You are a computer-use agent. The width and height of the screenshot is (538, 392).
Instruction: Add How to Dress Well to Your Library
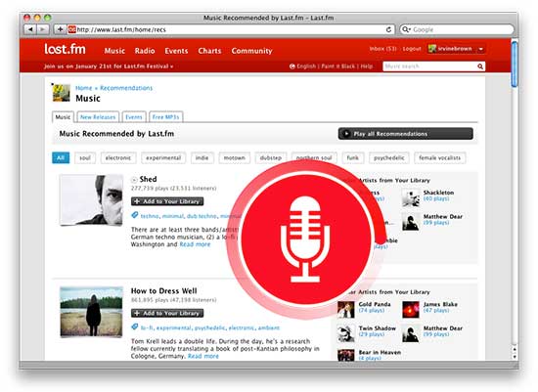click(x=167, y=313)
